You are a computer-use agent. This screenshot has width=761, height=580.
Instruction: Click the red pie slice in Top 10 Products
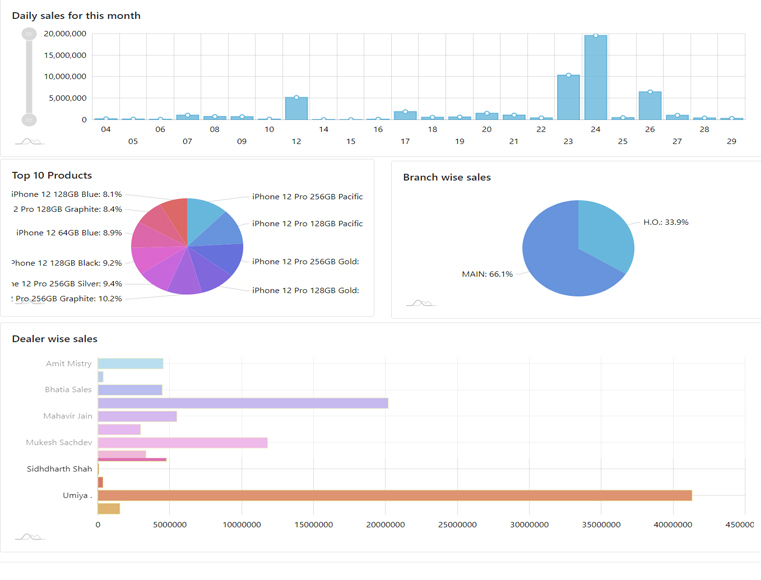177,217
